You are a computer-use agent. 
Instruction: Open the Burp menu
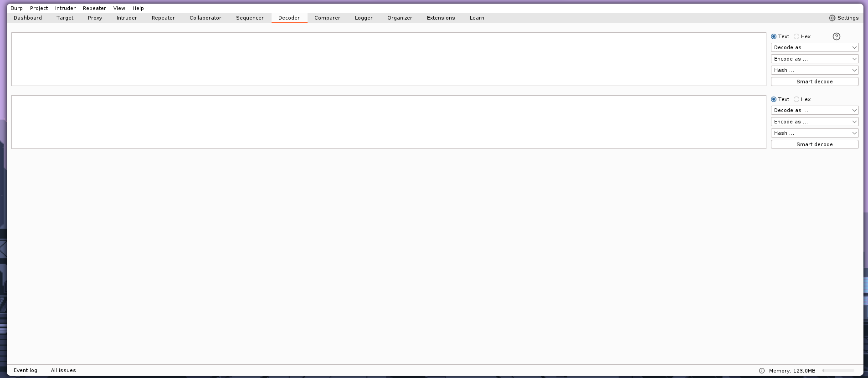tap(16, 8)
